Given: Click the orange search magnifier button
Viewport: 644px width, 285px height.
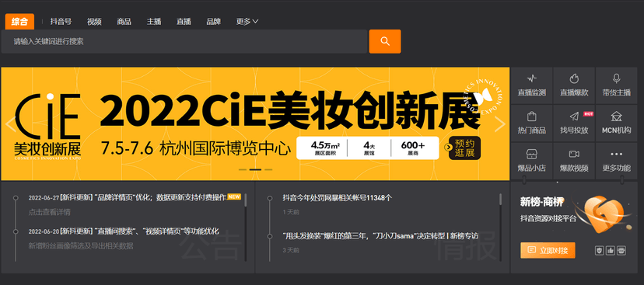Looking at the screenshot, I should tap(385, 41).
